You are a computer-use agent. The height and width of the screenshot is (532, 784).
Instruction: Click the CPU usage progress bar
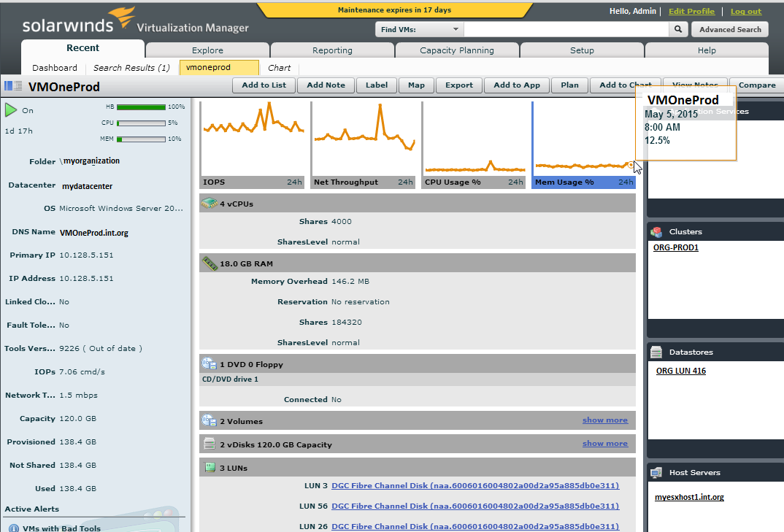140,123
